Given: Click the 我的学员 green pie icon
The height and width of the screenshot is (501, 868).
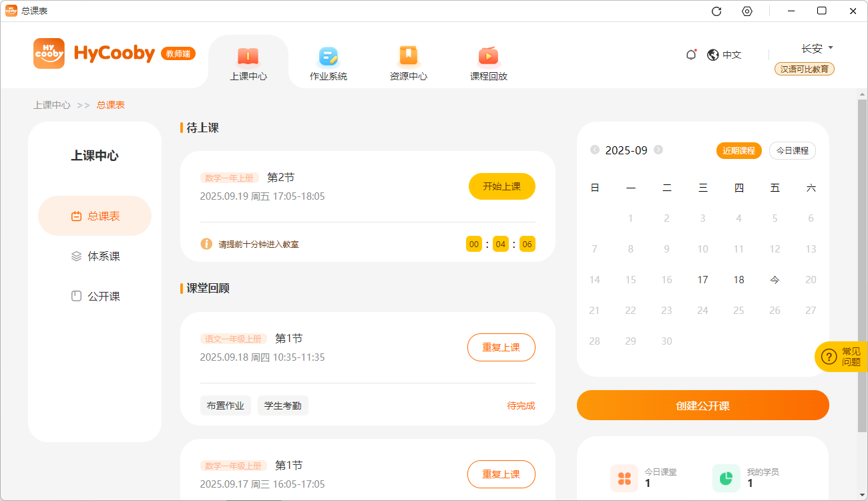Looking at the screenshot, I should 726,478.
